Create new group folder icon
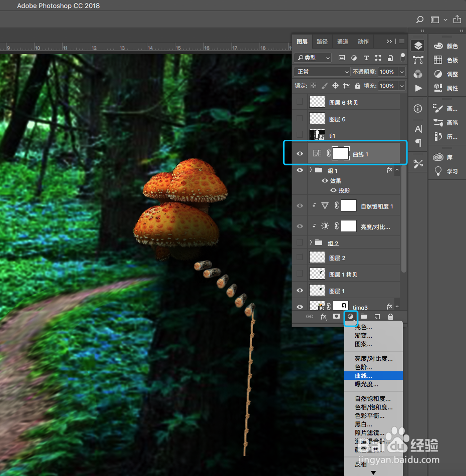This screenshot has width=466, height=476. coord(364,316)
